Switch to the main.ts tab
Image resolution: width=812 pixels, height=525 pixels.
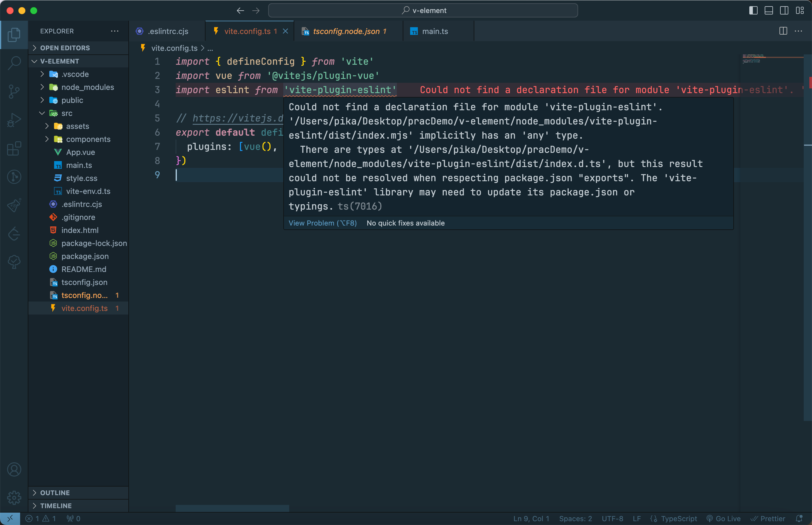438,31
